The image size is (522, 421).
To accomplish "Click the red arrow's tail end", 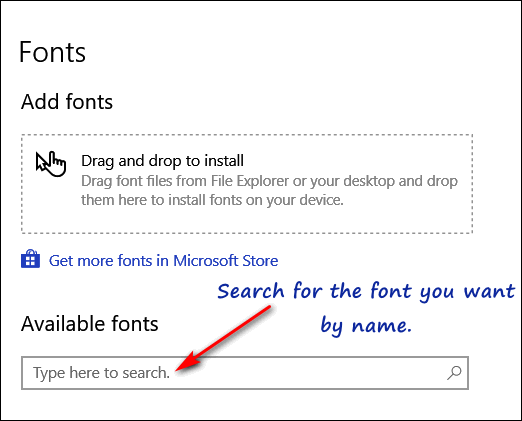I will (269, 308).
